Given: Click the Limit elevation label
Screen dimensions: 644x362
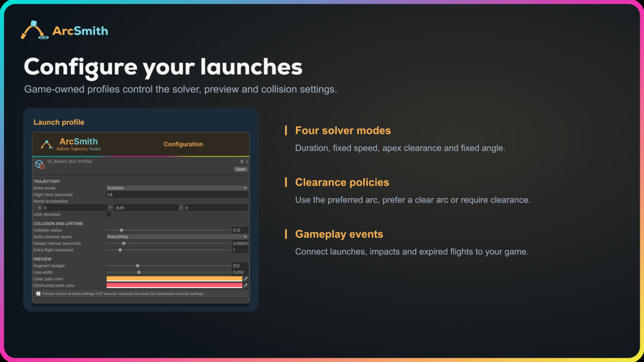Looking at the screenshot, I should (47, 214).
